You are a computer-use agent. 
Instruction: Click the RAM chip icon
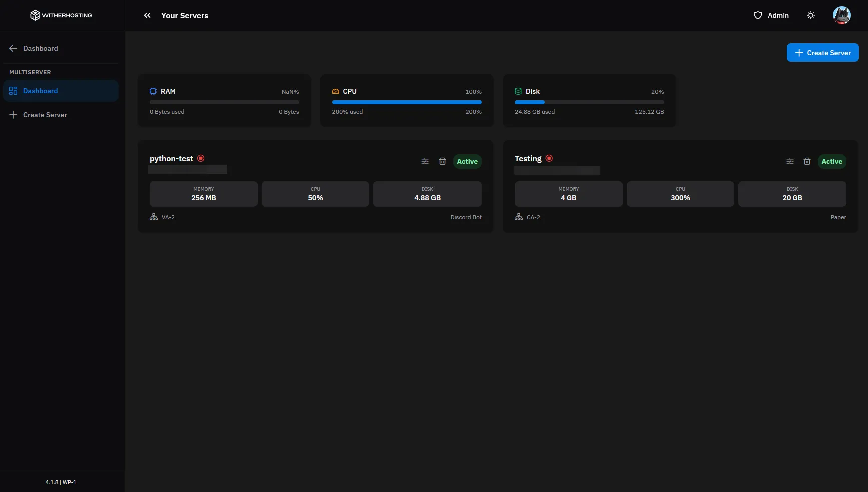tap(153, 91)
